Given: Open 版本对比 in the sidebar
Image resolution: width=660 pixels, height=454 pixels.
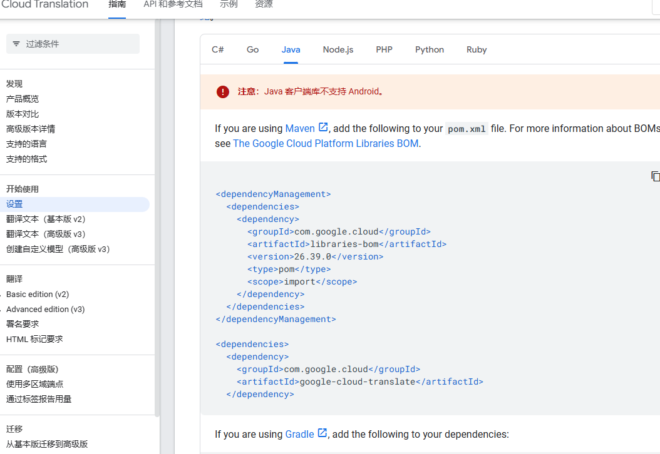Looking at the screenshot, I should [22, 114].
